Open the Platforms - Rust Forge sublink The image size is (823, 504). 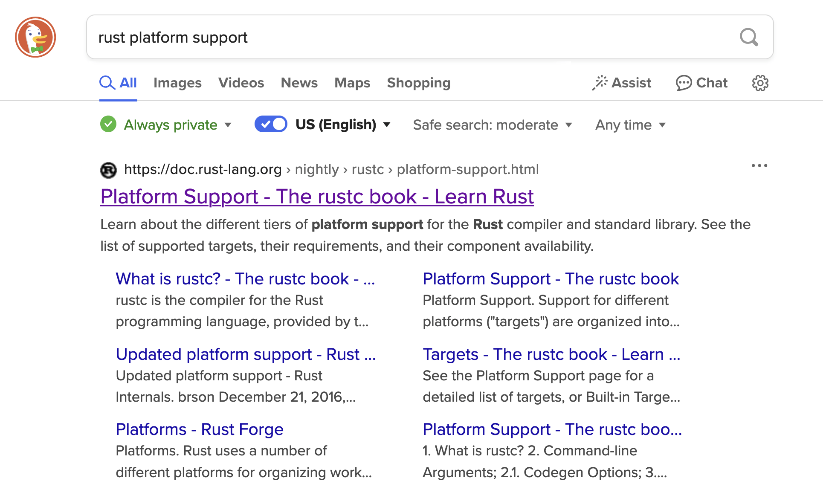point(200,429)
